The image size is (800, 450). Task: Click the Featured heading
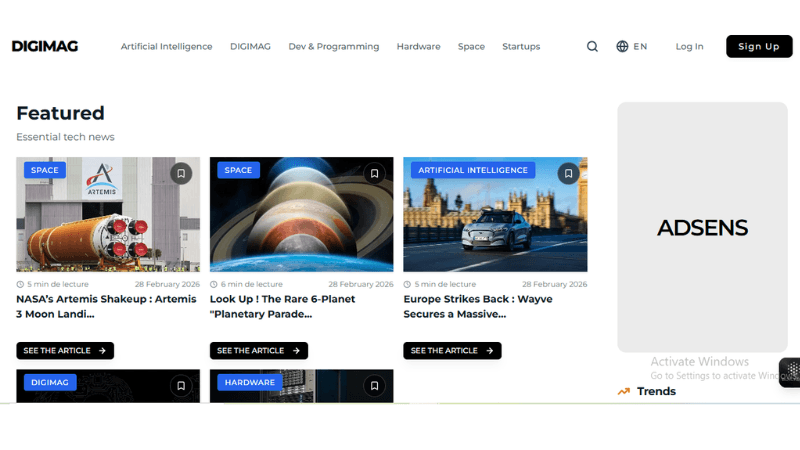(x=60, y=113)
